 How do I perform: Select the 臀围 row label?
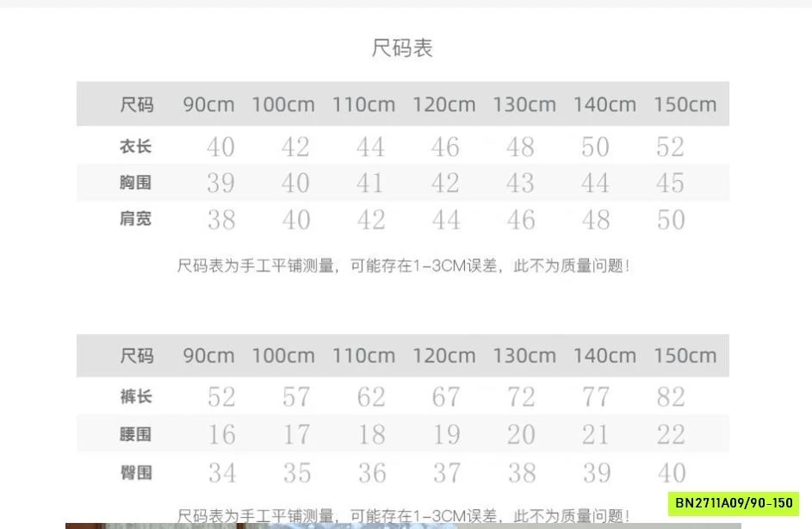[135, 472]
